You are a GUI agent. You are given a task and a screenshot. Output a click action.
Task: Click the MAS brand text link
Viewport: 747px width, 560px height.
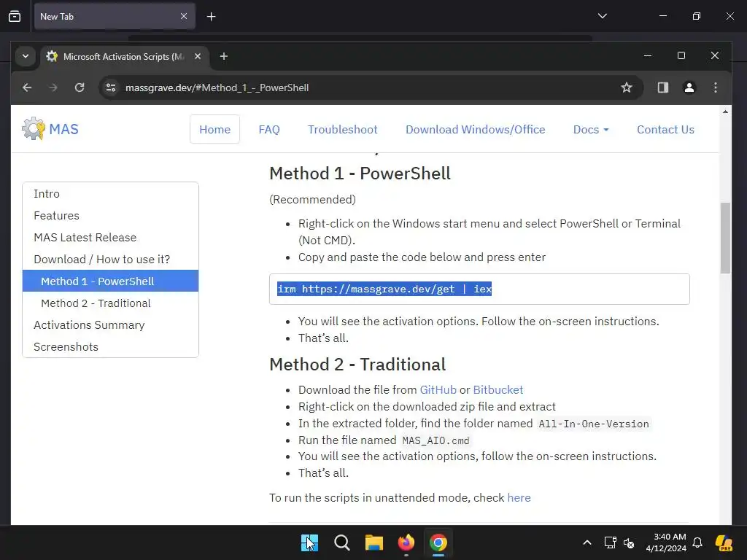(64, 129)
